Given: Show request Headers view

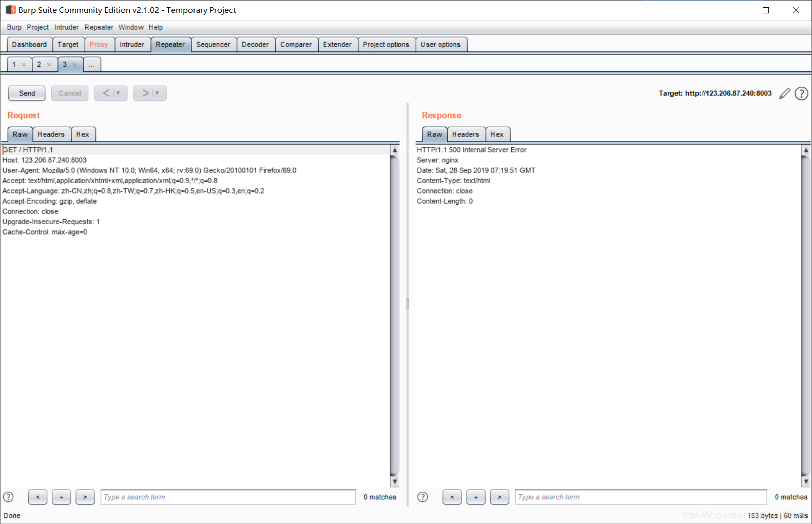Looking at the screenshot, I should [51, 134].
